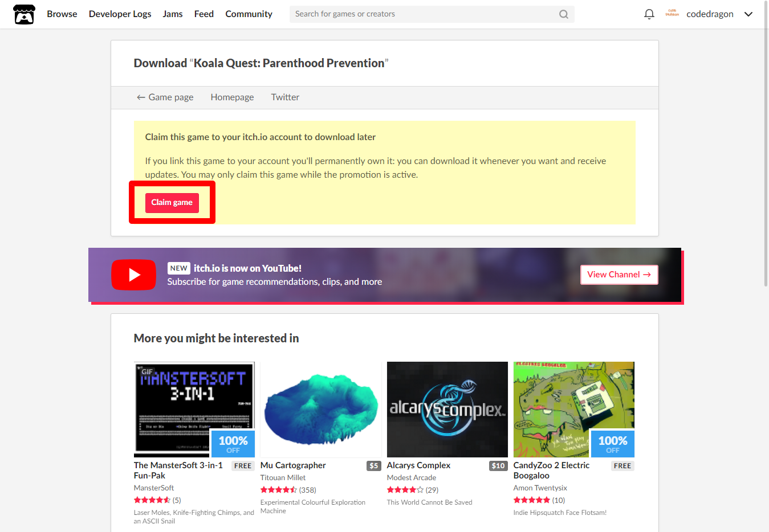Open Alcarys Complex title link
Image resolution: width=769 pixels, height=532 pixels.
pyautogui.click(x=418, y=465)
